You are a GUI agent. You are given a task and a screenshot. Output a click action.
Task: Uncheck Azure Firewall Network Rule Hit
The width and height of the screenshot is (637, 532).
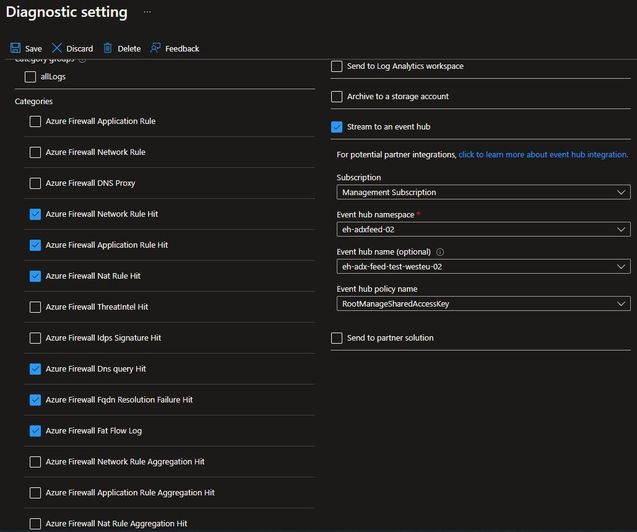[x=35, y=214]
